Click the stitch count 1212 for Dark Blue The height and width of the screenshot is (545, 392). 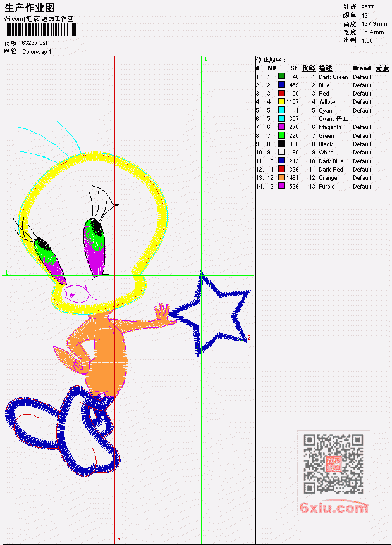click(x=292, y=161)
